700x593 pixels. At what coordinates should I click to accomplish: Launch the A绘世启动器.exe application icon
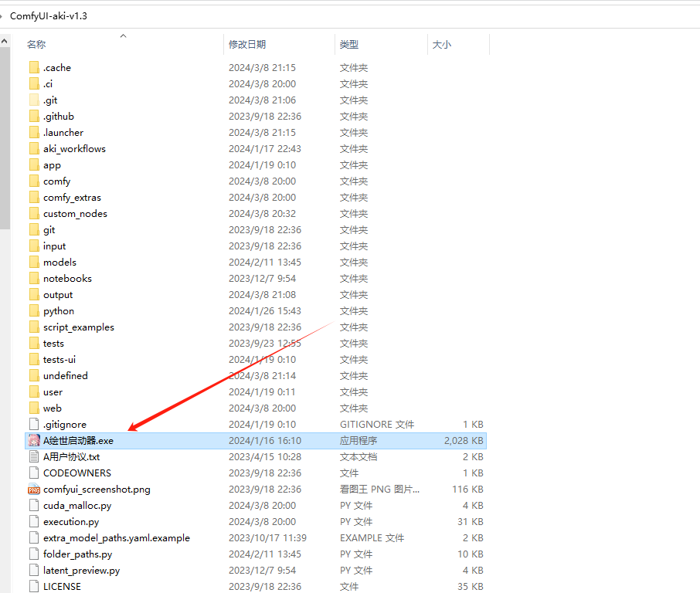(35, 440)
